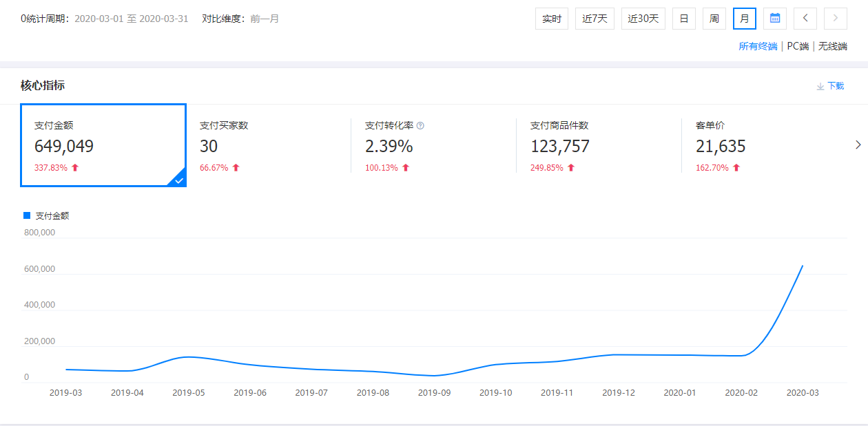Viewport: 868px width, 426px height.
Task: Select 周 weekly granularity
Action: pyautogui.click(x=714, y=19)
